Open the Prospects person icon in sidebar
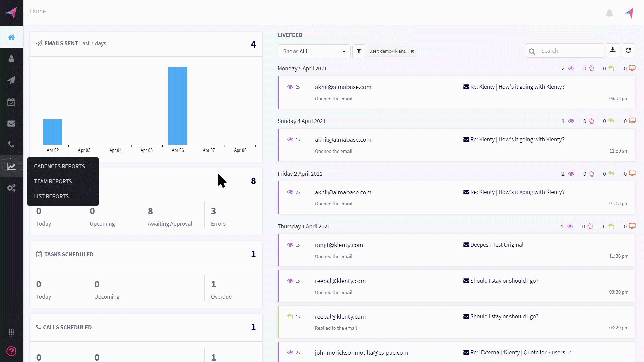644x362 pixels. (x=11, y=59)
